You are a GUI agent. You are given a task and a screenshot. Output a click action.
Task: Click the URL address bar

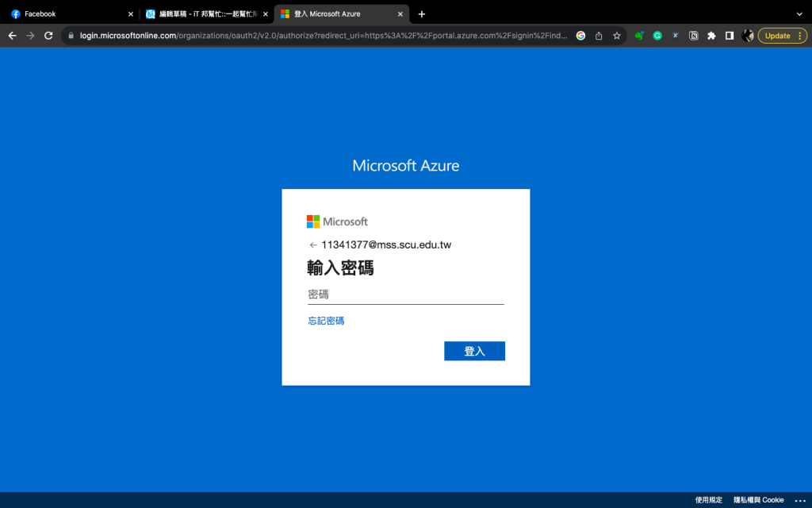coord(324,36)
